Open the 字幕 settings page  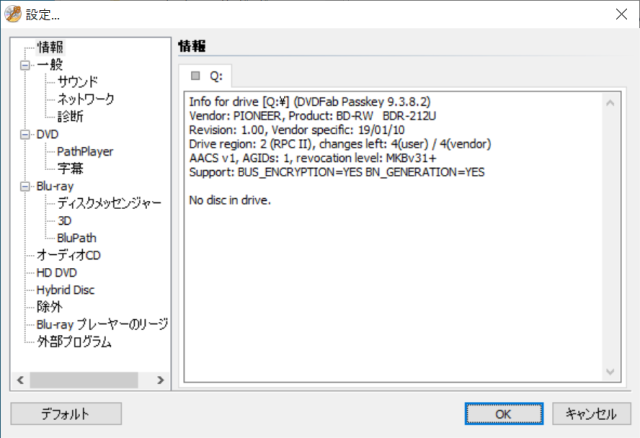tap(70, 169)
